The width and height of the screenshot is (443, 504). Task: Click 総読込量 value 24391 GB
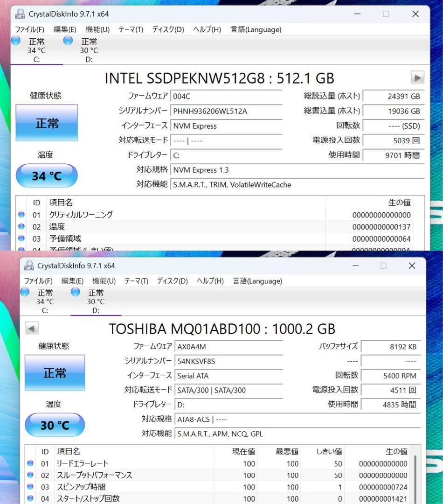pyautogui.click(x=394, y=97)
